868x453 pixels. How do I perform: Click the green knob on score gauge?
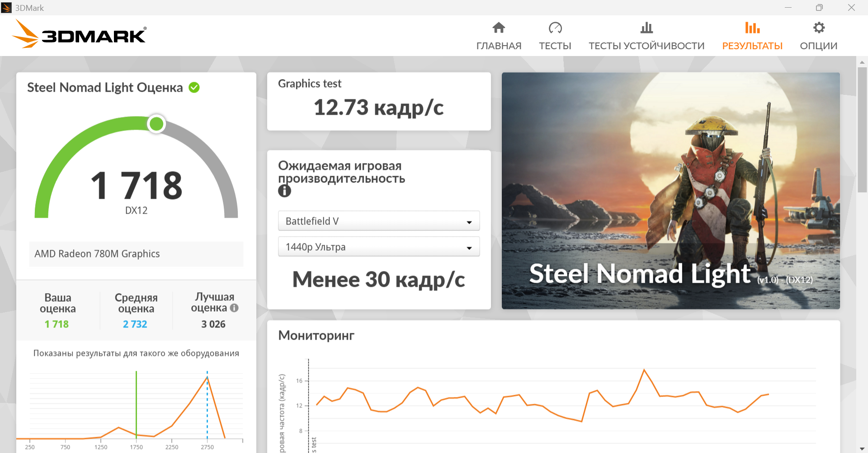pos(156,124)
